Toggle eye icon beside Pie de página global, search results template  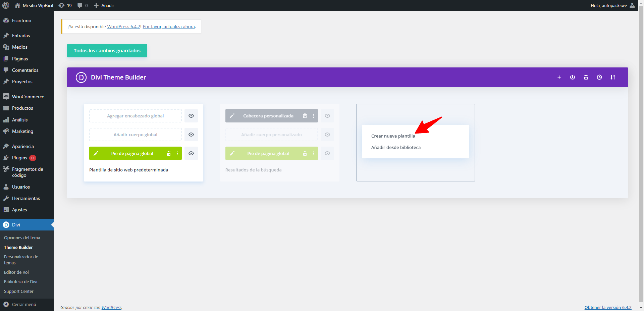click(x=327, y=153)
